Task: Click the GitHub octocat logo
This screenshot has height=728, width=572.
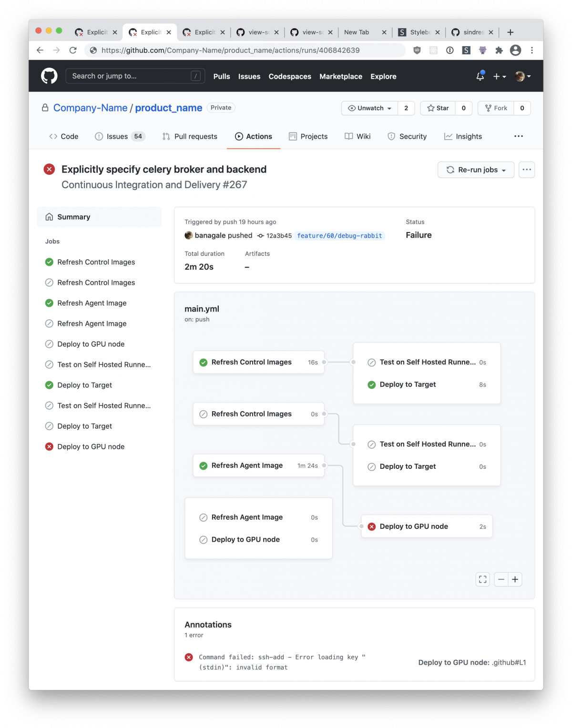Action: click(x=49, y=75)
